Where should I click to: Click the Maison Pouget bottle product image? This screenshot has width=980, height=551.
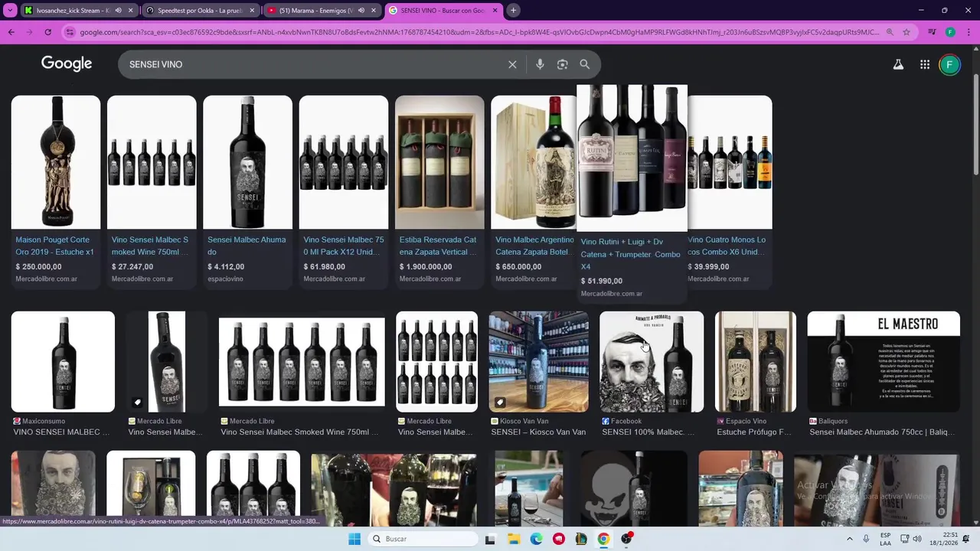coord(55,162)
